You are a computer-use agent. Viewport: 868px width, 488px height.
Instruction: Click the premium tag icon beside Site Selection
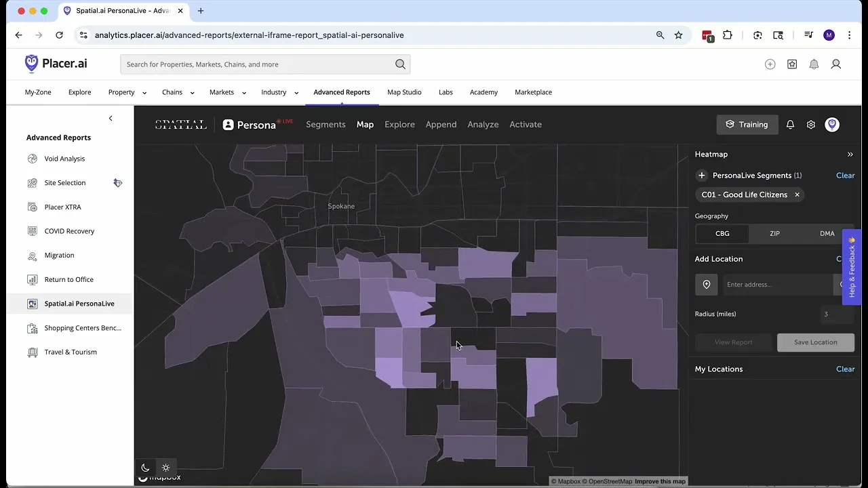coord(118,183)
